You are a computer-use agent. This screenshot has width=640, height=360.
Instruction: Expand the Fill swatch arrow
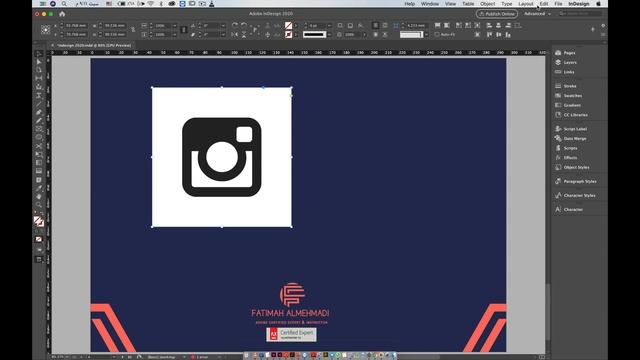[x=296, y=25]
